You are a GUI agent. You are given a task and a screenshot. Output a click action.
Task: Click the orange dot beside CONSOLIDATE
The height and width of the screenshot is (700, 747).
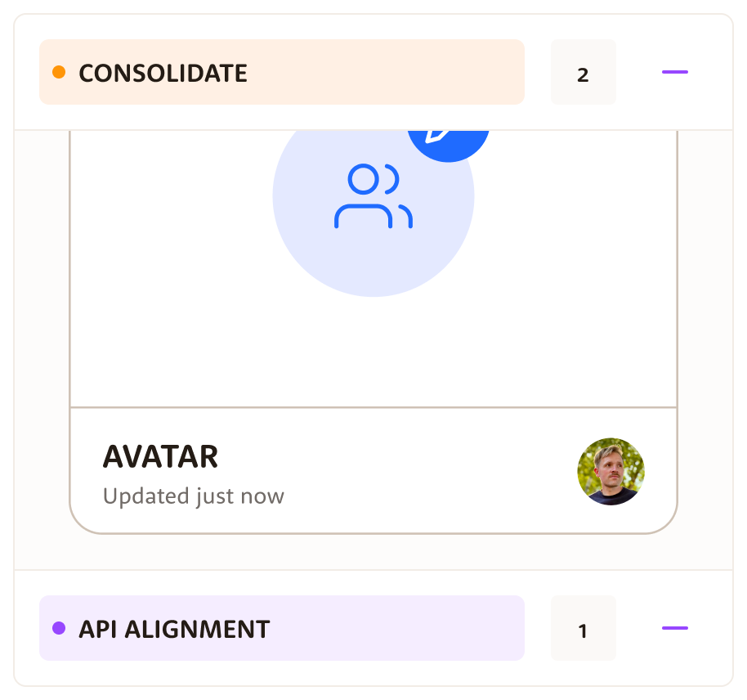tap(59, 72)
